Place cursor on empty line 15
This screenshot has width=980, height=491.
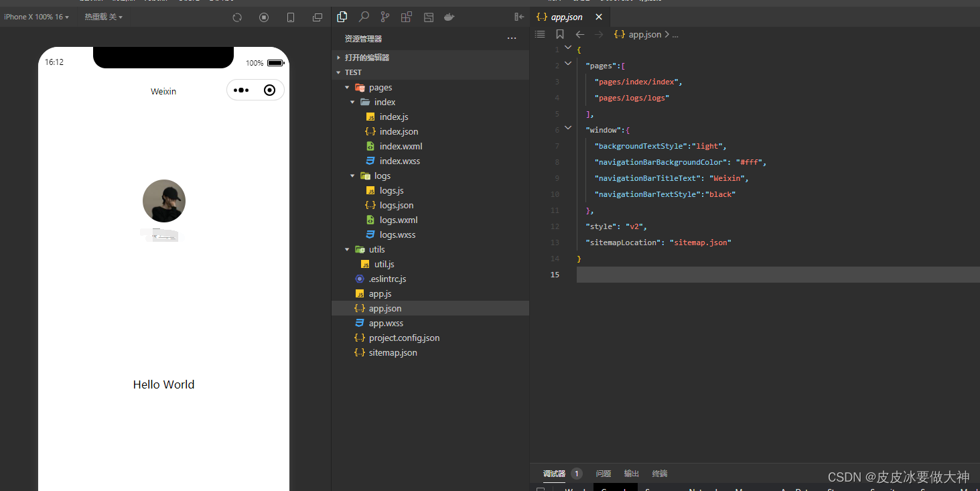[x=778, y=275]
